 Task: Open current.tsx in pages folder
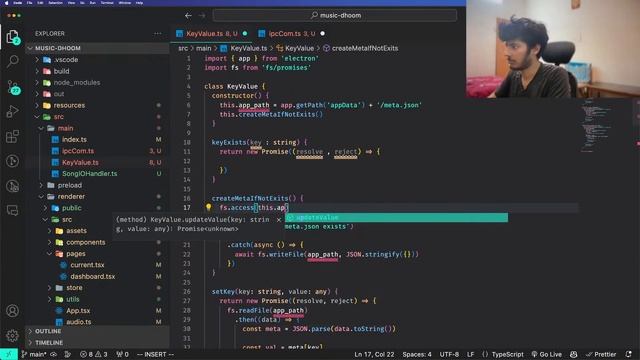tap(98, 265)
